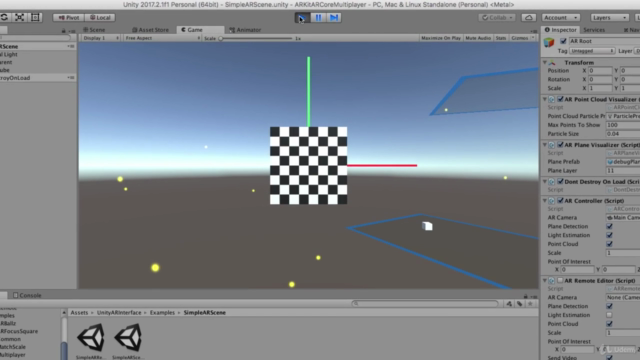Screen dimensions: 640x360
Task: Uncheck AR Controller Point Cloud
Action: point(609,244)
